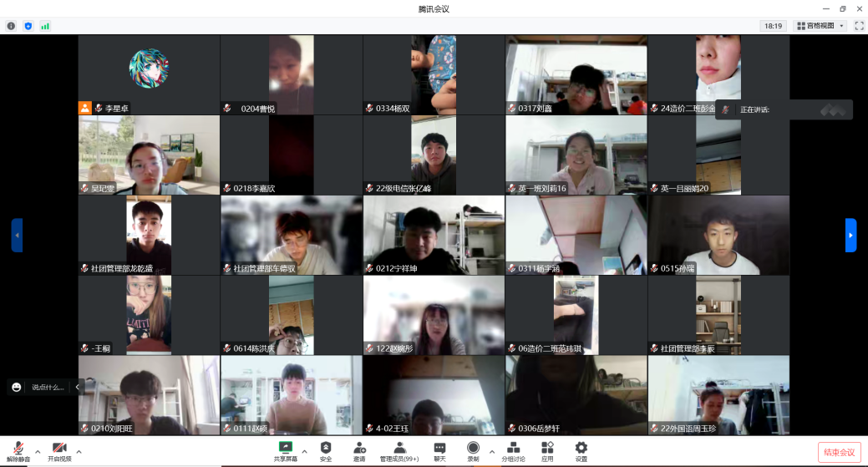Go to next page of participants

tap(850, 236)
